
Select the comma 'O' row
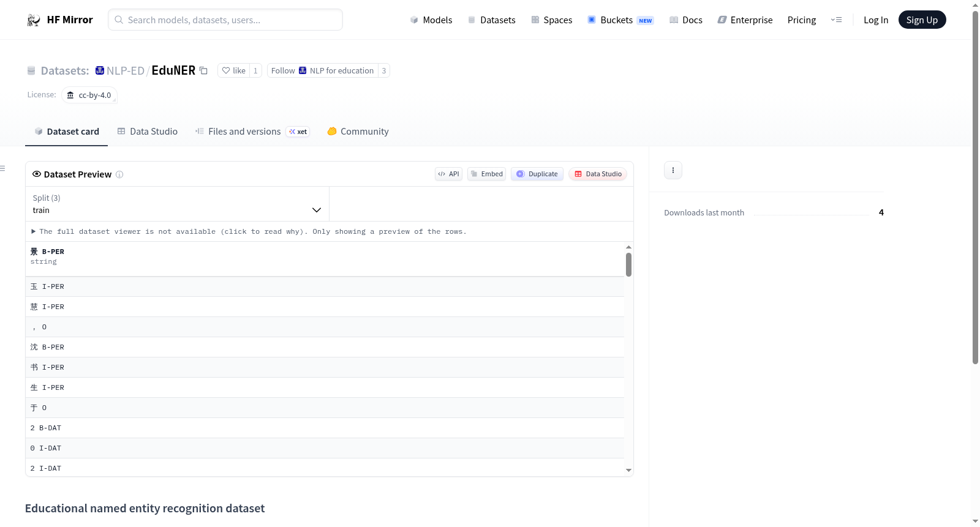325,327
